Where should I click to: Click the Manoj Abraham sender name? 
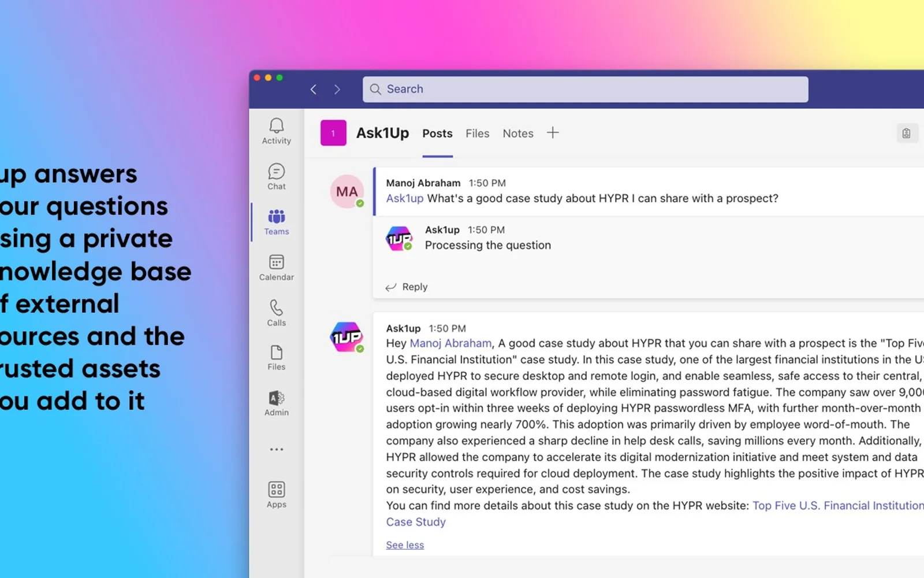(423, 183)
